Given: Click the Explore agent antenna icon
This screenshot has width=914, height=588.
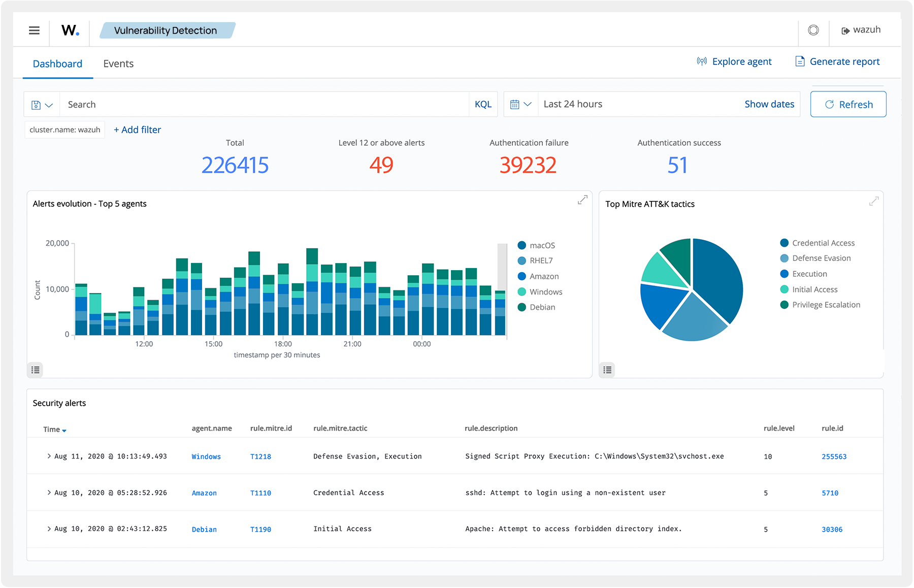Looking at the screenshot, I should point(702,61).
